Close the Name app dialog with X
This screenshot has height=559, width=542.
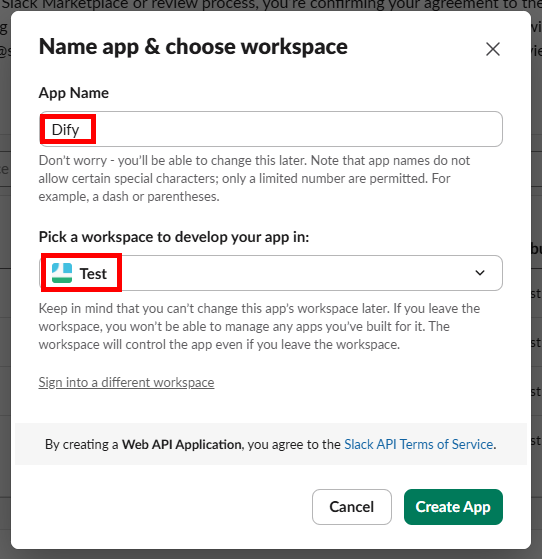click(x=493, y=49)
